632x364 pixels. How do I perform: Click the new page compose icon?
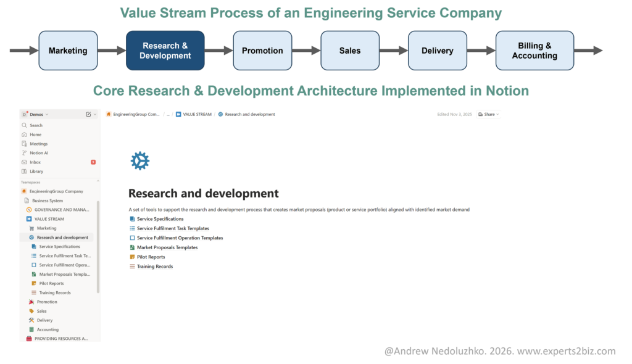point(88,114)
